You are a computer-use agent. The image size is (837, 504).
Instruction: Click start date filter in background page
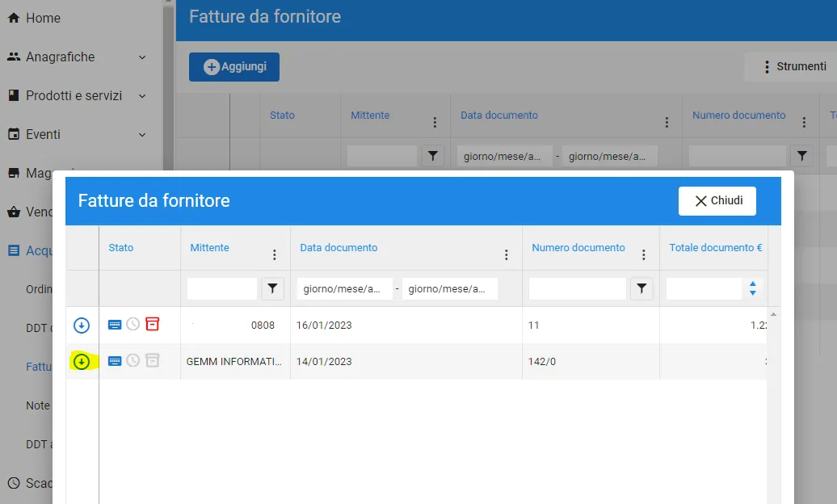tap(505, 156)
